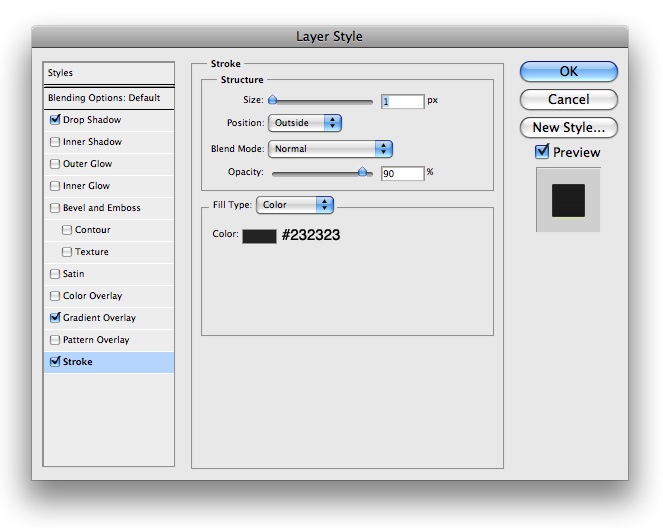This screenshot has width=663, height=528.
Task: Enable the Color Overlay checkbox
Action: [55, 295]
